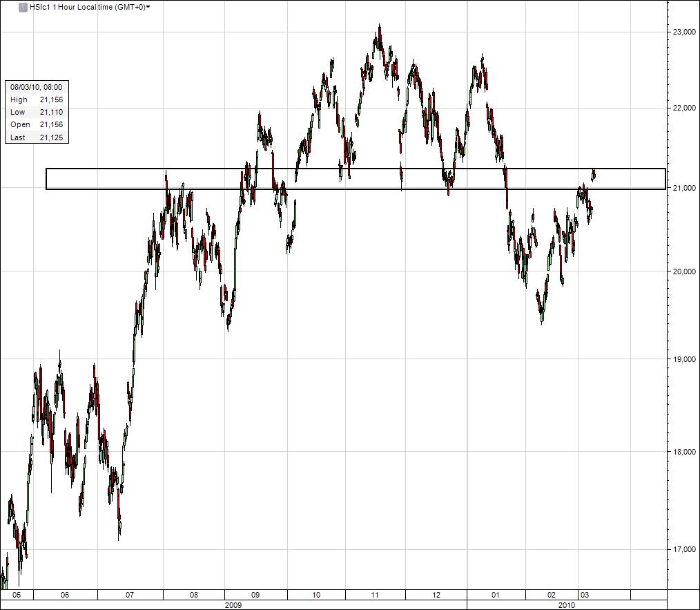Click the 03 month label on time axis

pos(585,595)
